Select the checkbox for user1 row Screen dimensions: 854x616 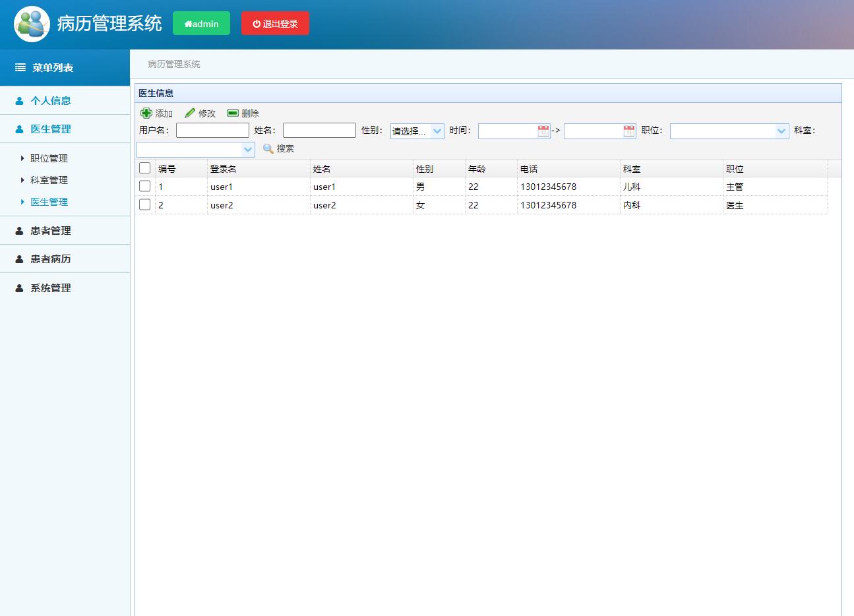pyautogui.click(x=145, y=187)
